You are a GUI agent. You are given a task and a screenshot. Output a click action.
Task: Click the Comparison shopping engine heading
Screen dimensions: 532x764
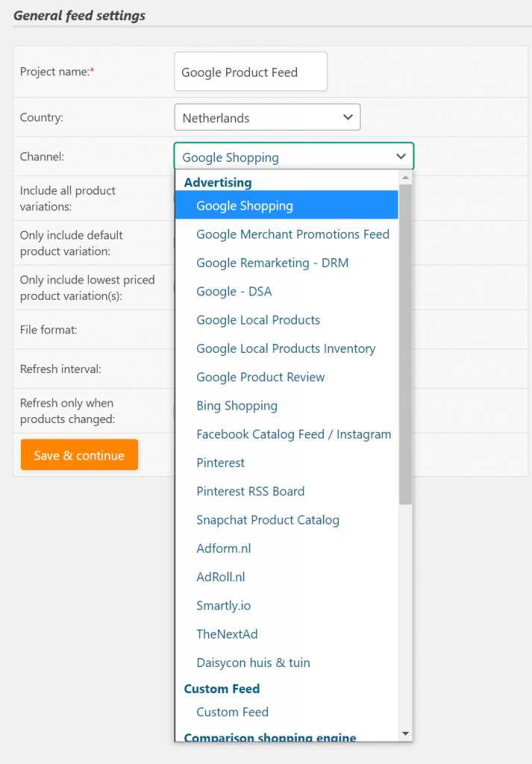(270, 736)
